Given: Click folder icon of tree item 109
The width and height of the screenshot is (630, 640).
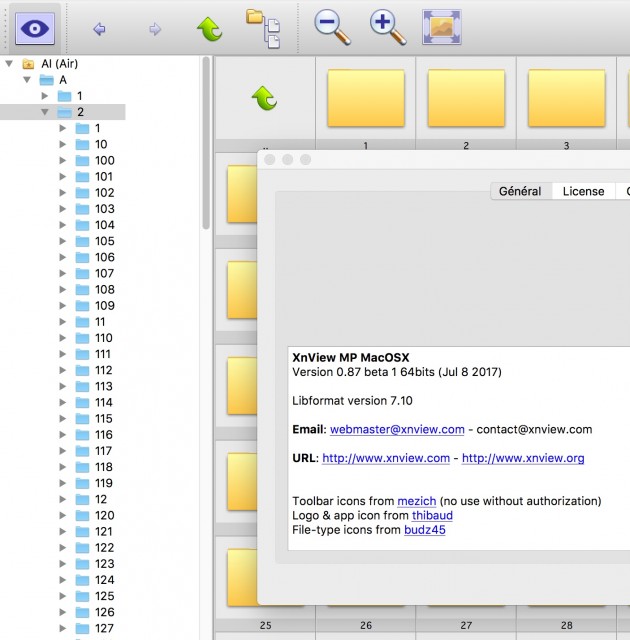Looking at the screenshot, I should click(x=82, y=306).
